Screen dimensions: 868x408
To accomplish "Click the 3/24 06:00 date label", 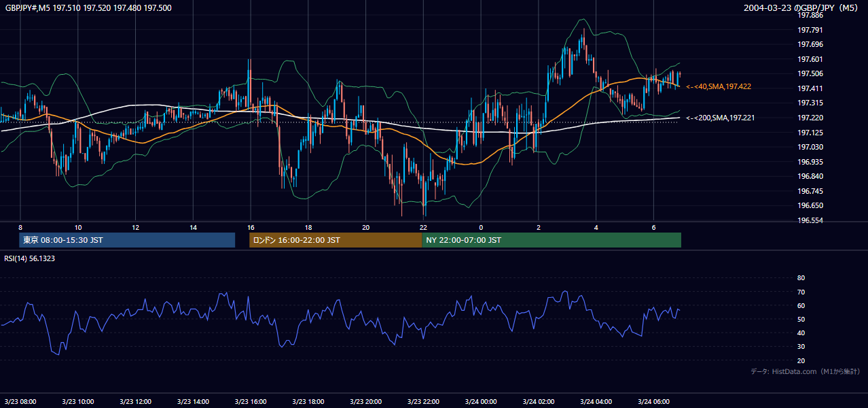I will click(x=653, y=401).
